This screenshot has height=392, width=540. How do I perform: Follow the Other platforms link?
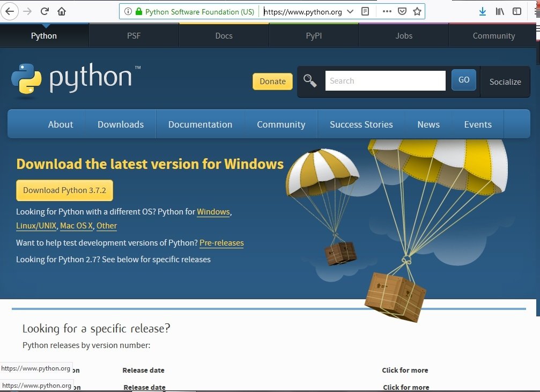click(107, 226)
